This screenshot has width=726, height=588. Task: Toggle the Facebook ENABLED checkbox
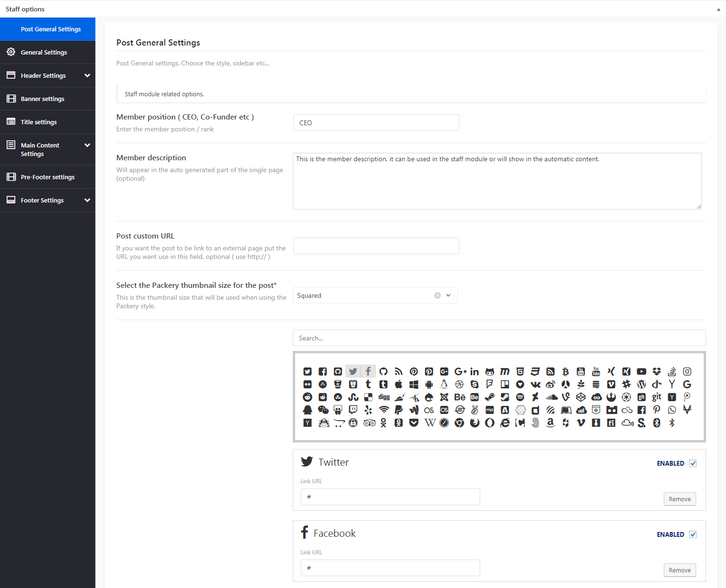point(693,534)
